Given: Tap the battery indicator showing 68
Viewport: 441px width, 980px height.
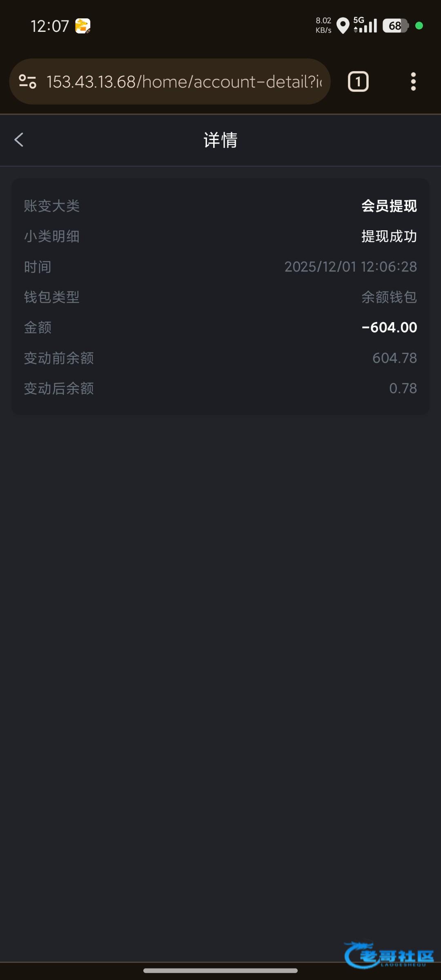Looking at the screenshot, I should [395, 26].
